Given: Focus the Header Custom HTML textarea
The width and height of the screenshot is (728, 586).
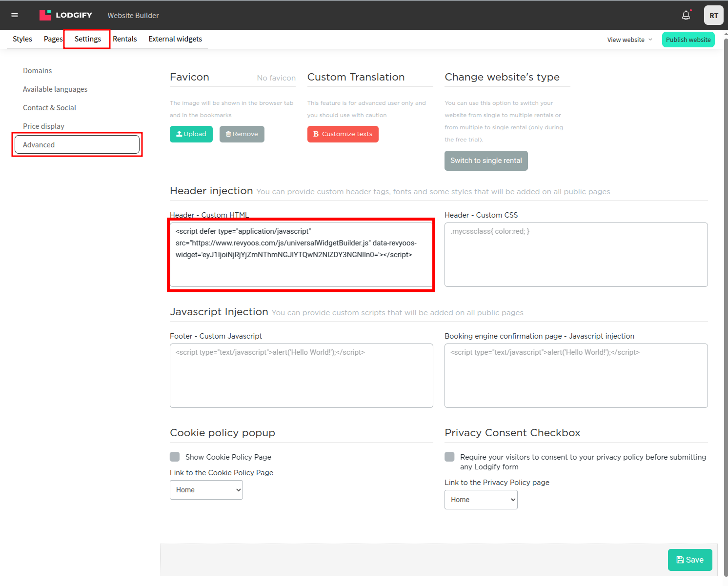Looking at the screenshot, I should tap(302, 255).
